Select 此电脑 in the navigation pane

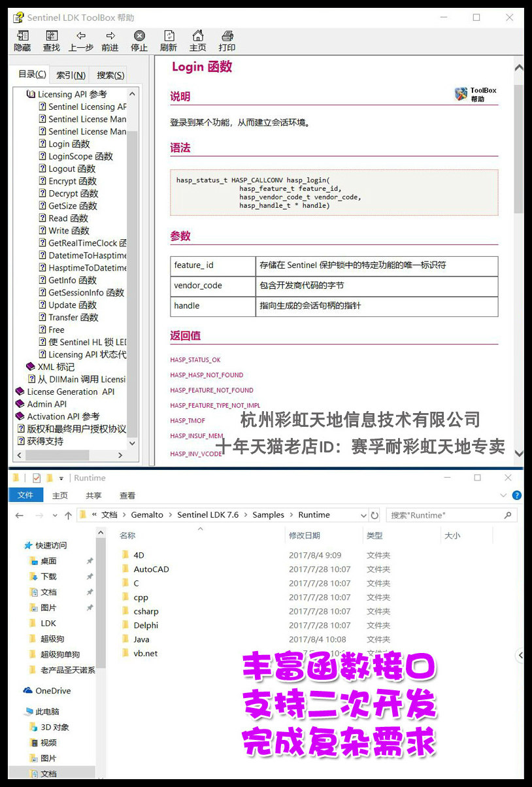tap(42, 711)
